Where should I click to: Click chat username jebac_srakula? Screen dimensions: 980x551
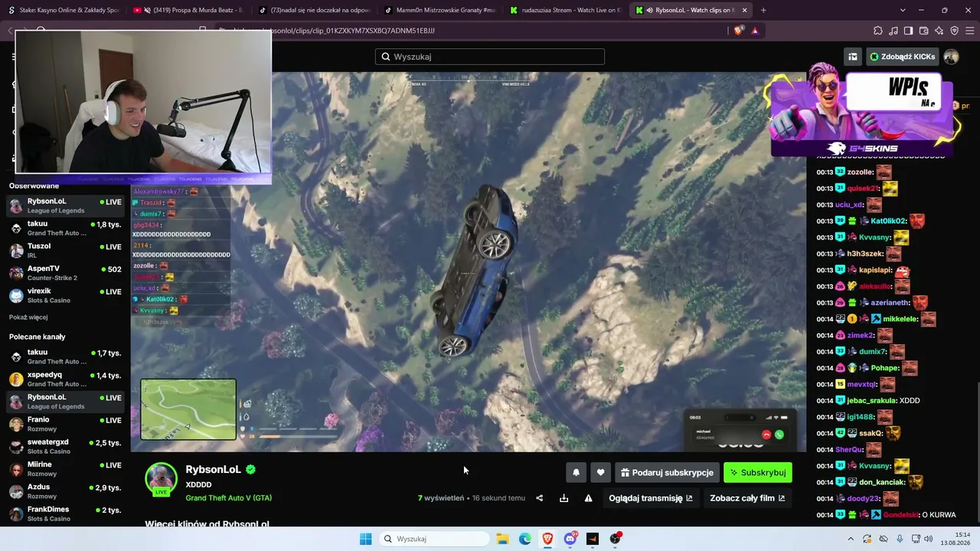pyautogui.click(x=871, y=400)
